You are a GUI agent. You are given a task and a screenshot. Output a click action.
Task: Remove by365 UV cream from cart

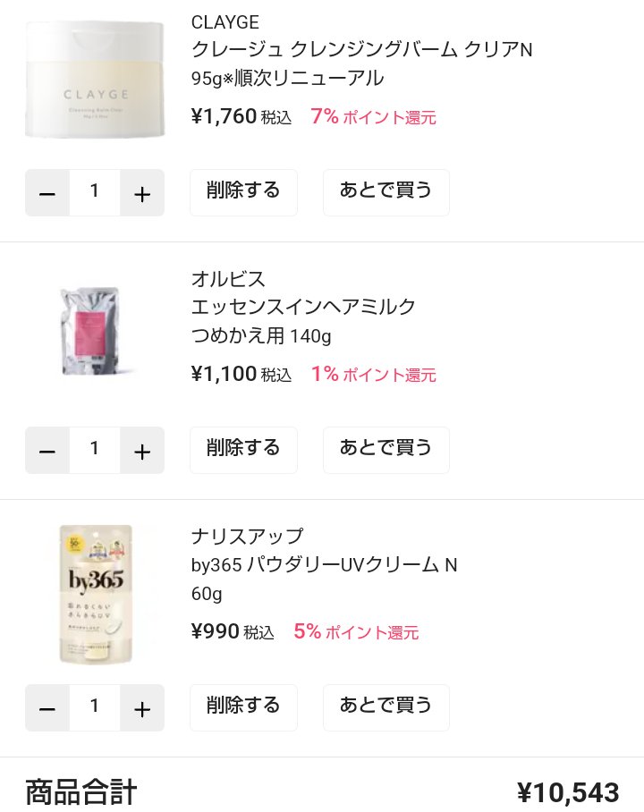[243, 707]
